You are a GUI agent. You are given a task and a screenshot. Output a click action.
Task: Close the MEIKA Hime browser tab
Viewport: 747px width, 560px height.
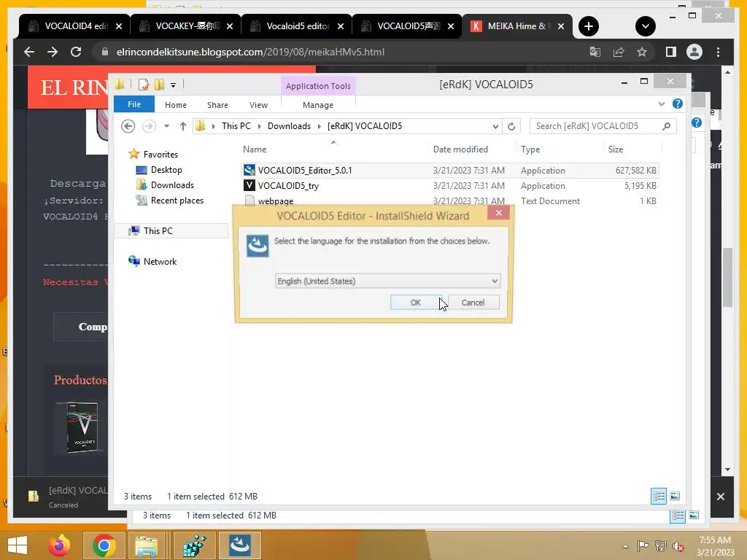[561, 26]
